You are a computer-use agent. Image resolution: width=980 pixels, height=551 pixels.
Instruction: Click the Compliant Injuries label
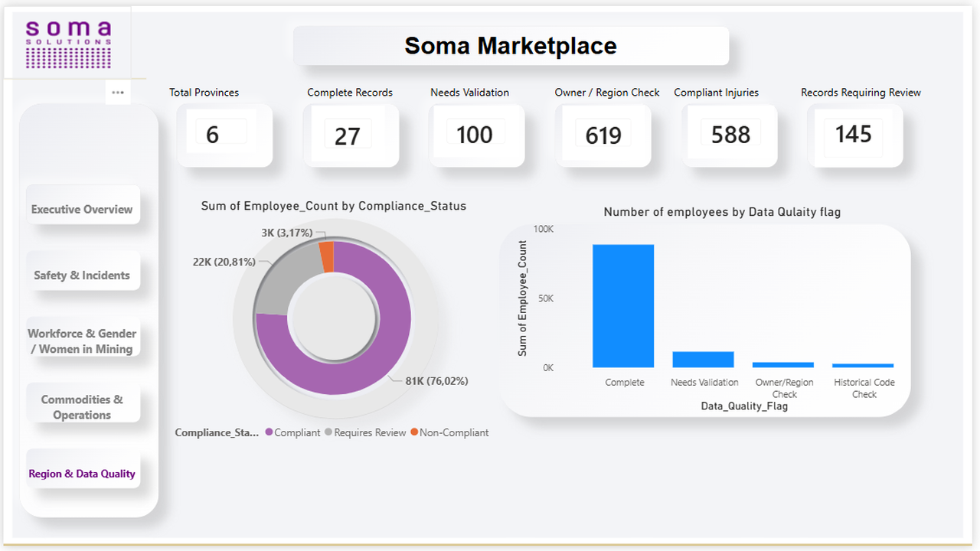click(716, 93)
